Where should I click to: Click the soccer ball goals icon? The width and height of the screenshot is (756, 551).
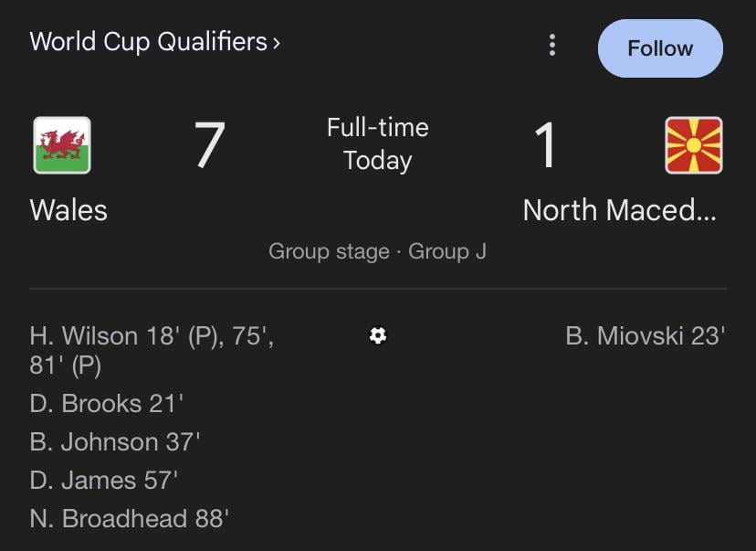(x=378, y=335)
